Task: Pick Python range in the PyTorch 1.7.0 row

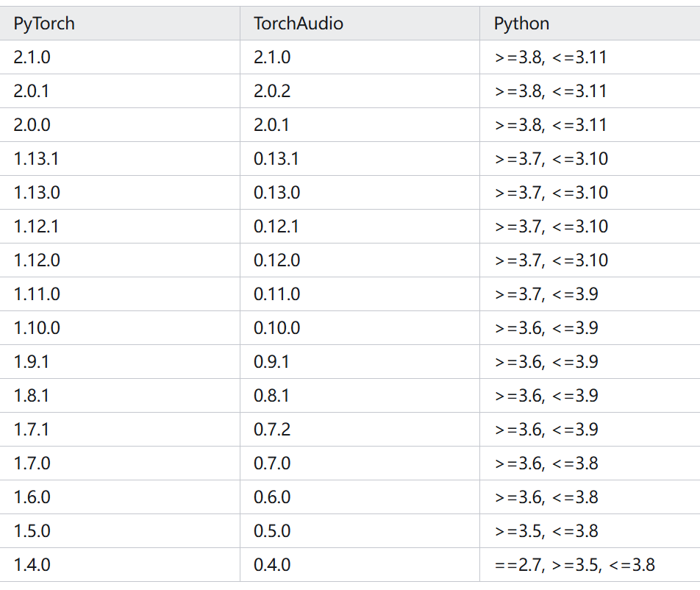Action: (590, 463)
